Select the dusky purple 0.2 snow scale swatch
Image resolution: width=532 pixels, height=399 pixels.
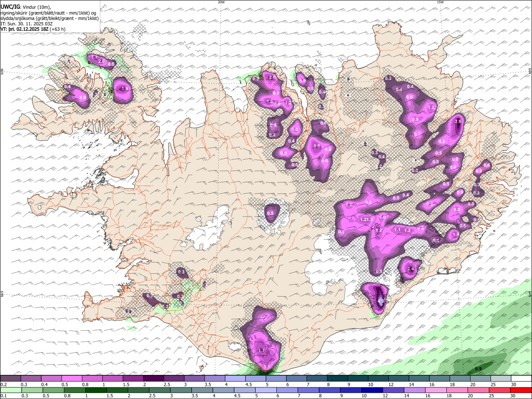10,378
